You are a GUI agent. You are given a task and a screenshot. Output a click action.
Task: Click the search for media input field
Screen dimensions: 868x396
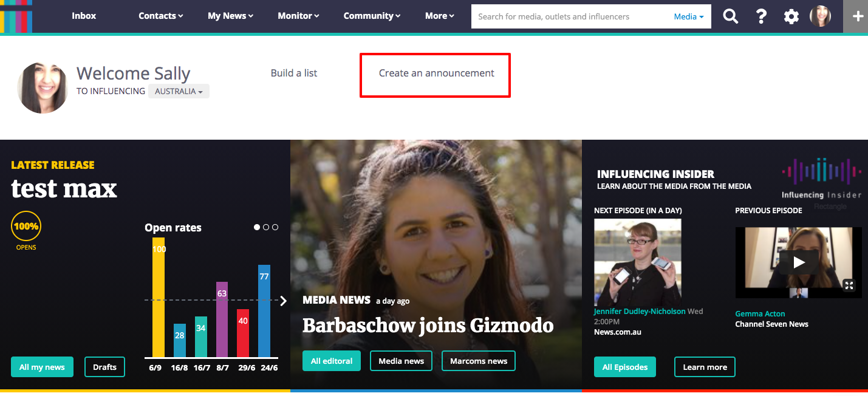571,16
